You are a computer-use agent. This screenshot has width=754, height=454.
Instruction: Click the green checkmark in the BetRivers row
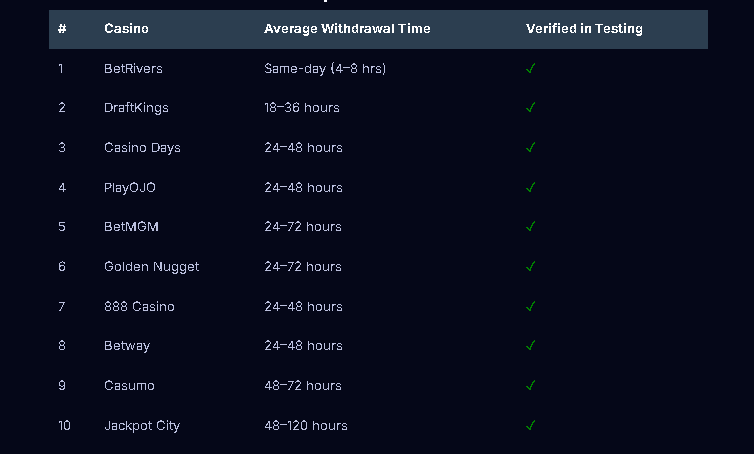pyautogui.click(x=531, y=68)
